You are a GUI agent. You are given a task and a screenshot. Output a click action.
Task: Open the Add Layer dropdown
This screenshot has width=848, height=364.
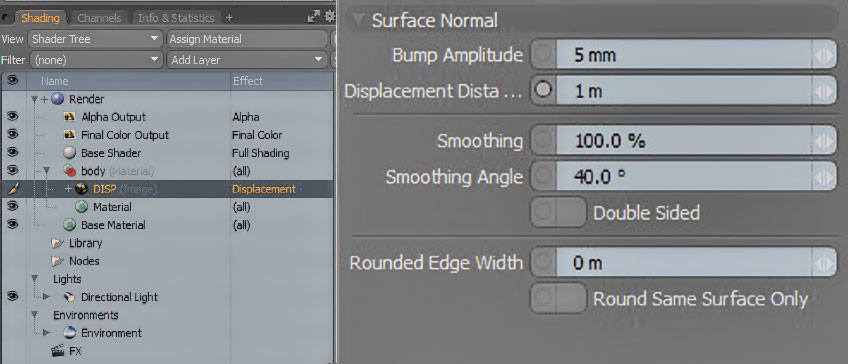coord(247,60)
